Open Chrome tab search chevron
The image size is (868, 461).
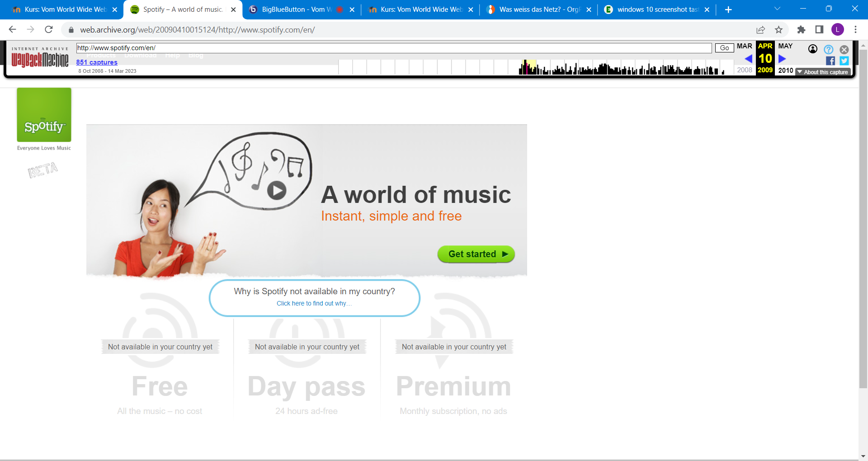(777, 9)
